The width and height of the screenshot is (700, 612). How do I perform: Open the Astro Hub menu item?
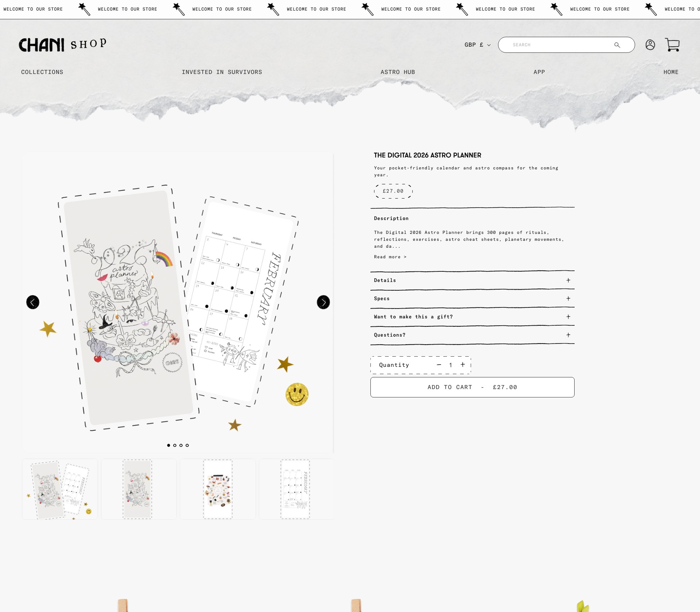pos(398,72)
